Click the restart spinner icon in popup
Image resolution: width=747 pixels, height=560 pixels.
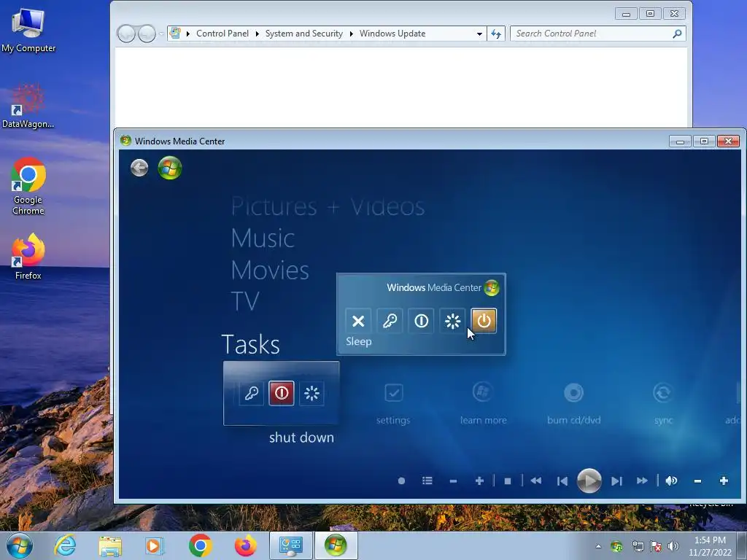(x=452, y=321)
